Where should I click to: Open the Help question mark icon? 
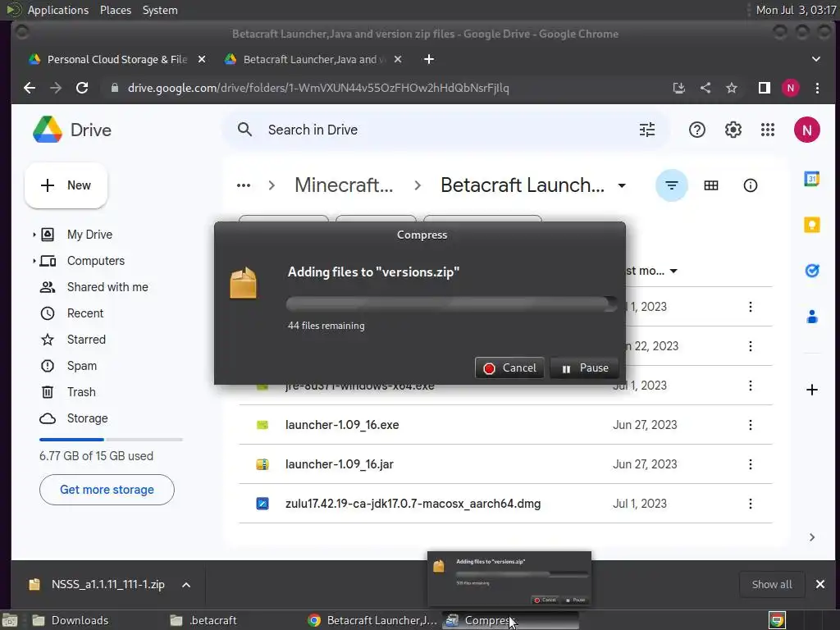click(x=697, y=130)
